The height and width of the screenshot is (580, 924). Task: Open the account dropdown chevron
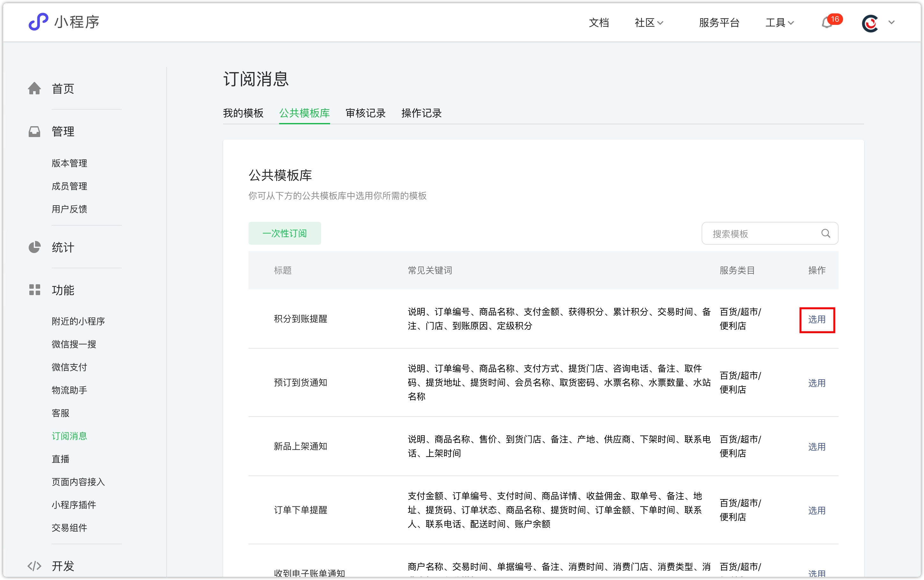click(x=892, y=23)
